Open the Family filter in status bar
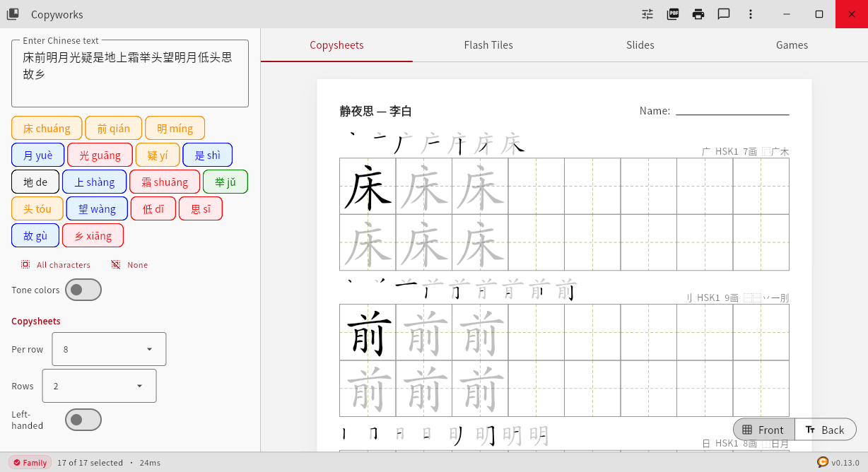 (x=30, y=462)
